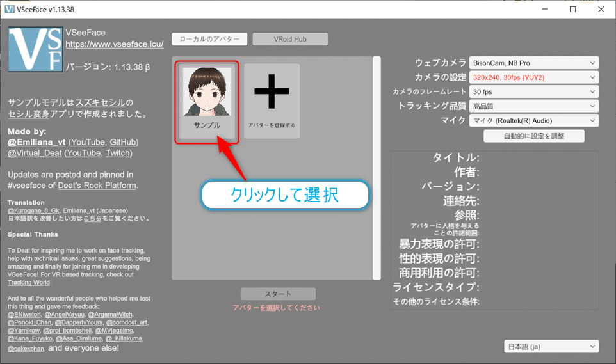The image size is (616, 364).
Task: Open the @Virtual_Deat link
Action: (35, 153)
